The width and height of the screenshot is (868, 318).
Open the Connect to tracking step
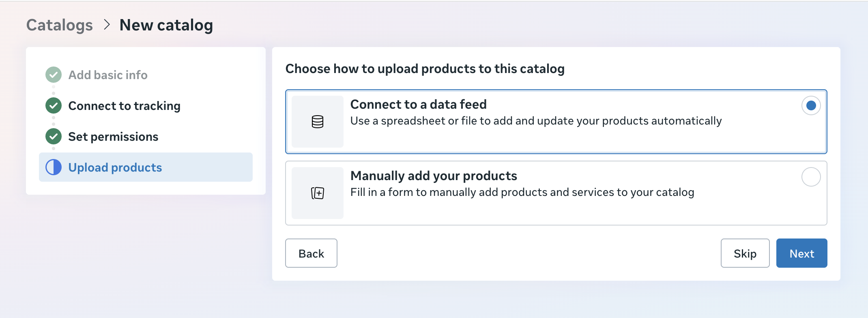(x=124, y=106)
